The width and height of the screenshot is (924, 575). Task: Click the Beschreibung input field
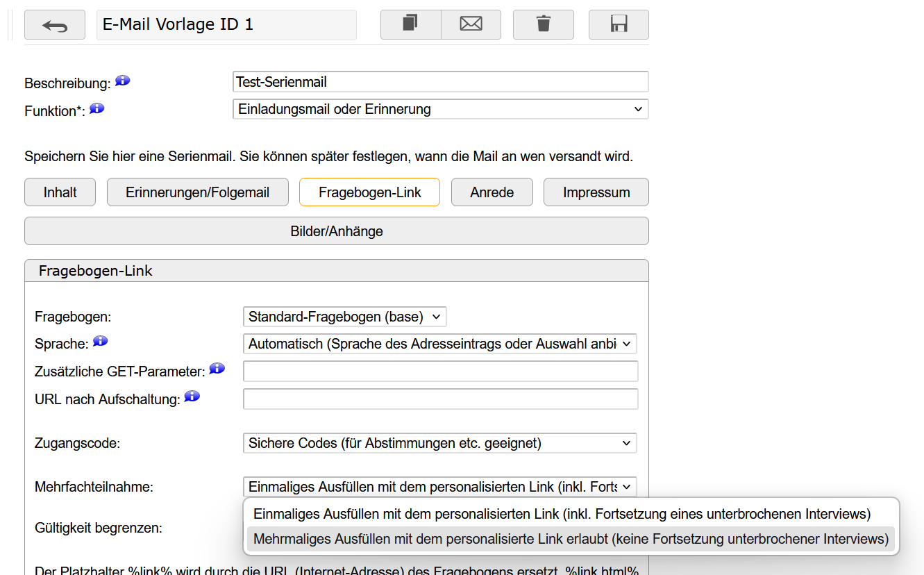(x=440, y=81)
